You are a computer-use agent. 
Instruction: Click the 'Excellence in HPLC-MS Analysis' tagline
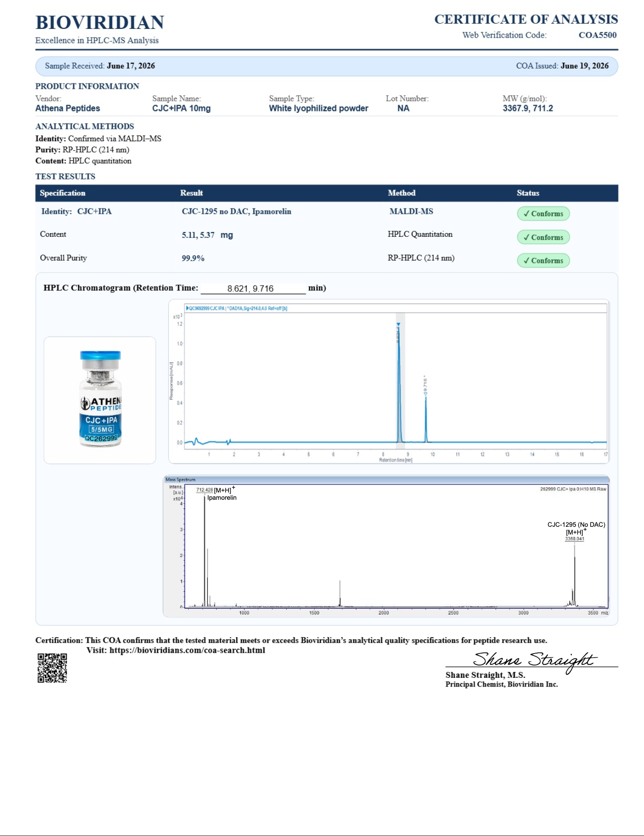coord(97,41)
